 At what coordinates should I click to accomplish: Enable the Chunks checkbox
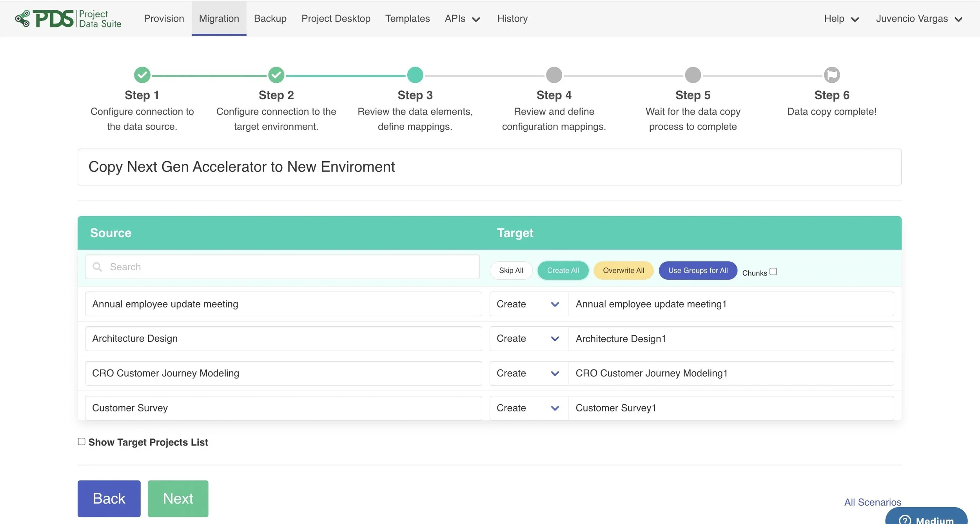(773, 271)
